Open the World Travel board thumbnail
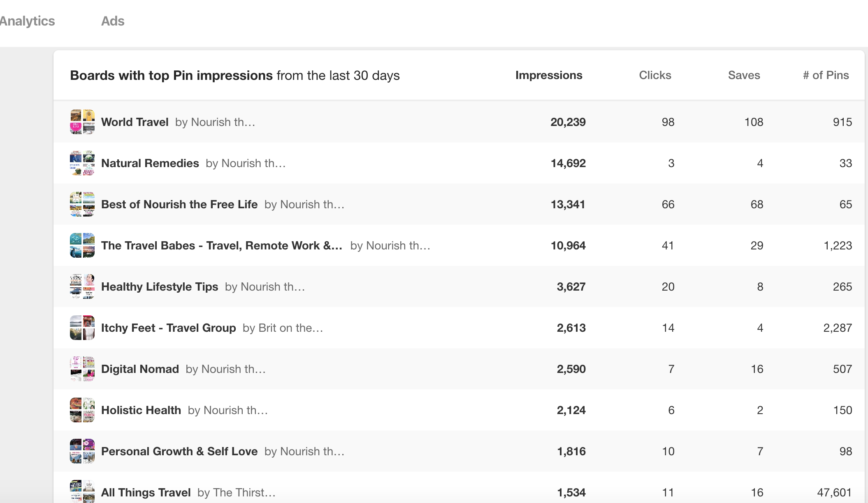868x503 pixels. click(x=82, y=122)
